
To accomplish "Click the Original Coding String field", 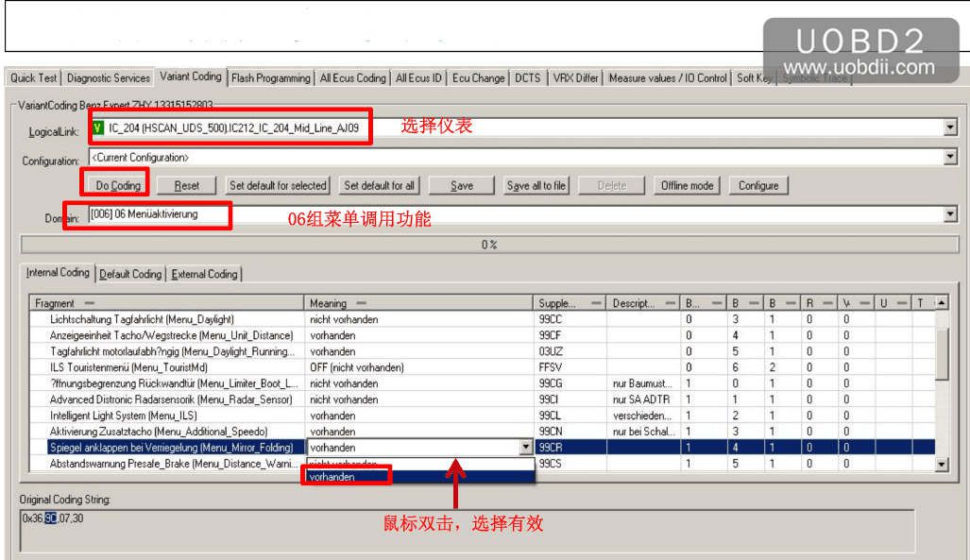I will [468, 531].
